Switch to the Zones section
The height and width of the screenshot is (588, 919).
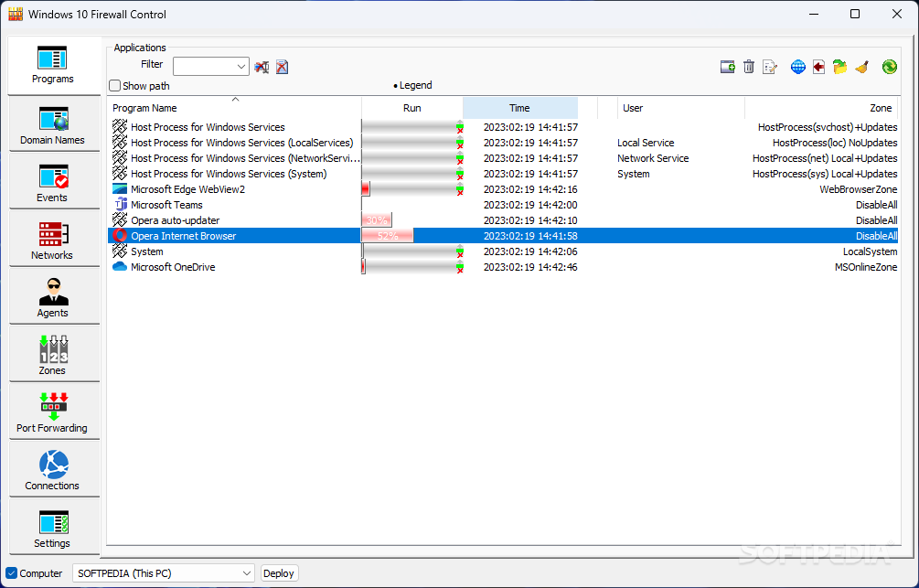(54, 355)
